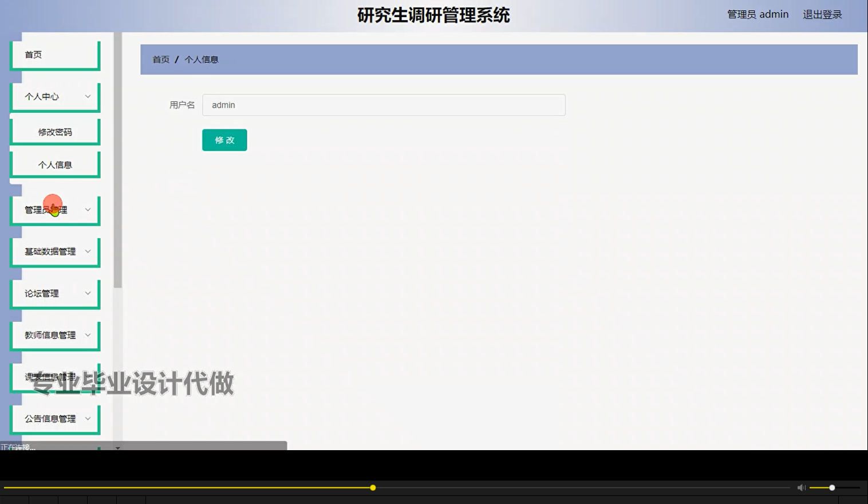Click the 首页 sidebar item
This screenshot has width=868, height=504.
54,54
